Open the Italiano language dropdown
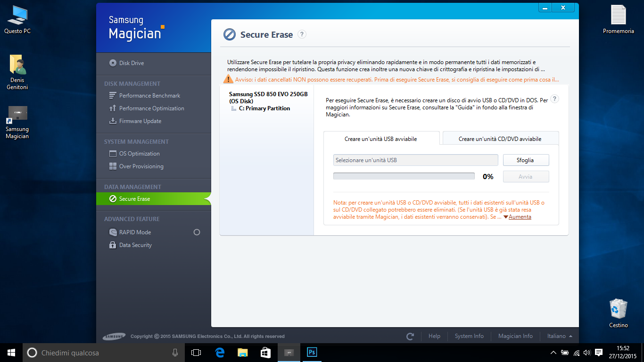This screenshot has width=644, height=362. [x=560, y=336]
